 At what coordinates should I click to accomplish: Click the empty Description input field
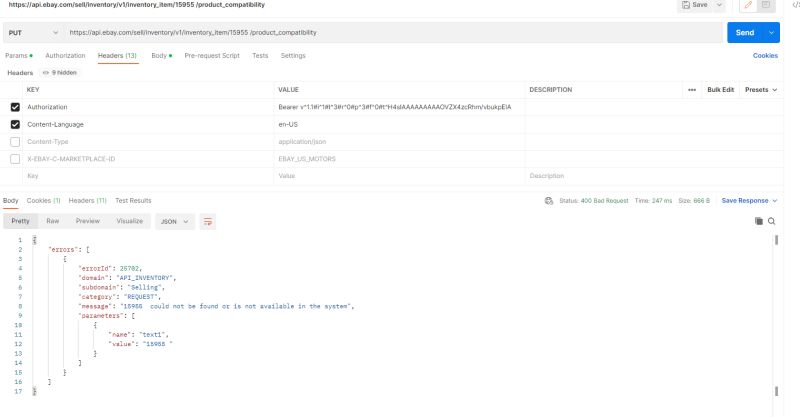pos(653,176)
